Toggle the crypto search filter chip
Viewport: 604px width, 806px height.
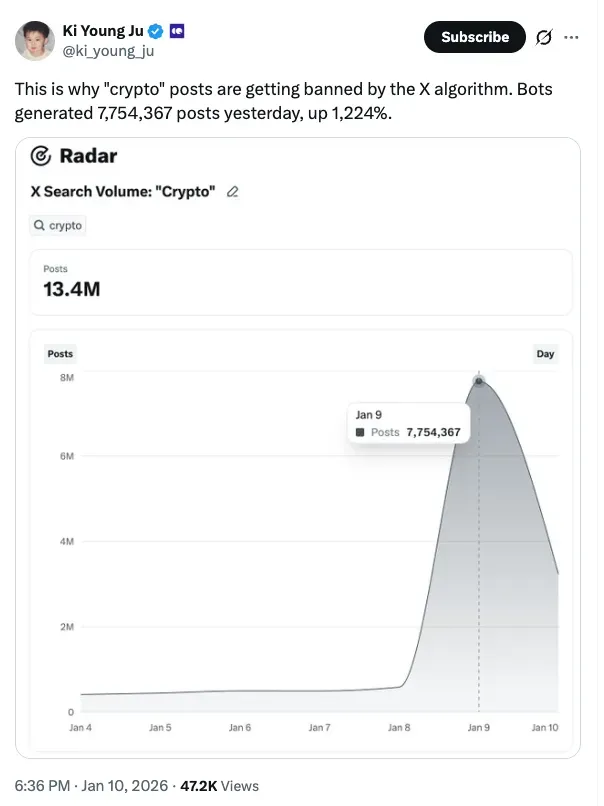tap(58, 225)
